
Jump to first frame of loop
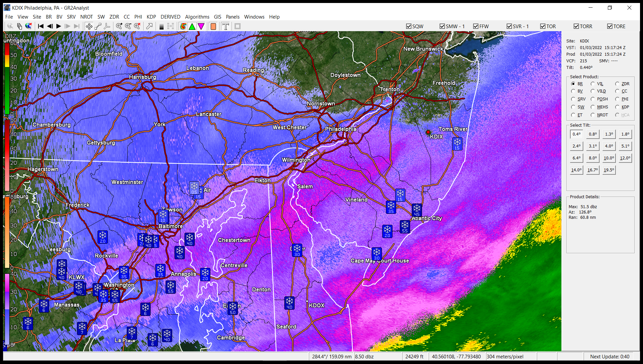(41, 26)
